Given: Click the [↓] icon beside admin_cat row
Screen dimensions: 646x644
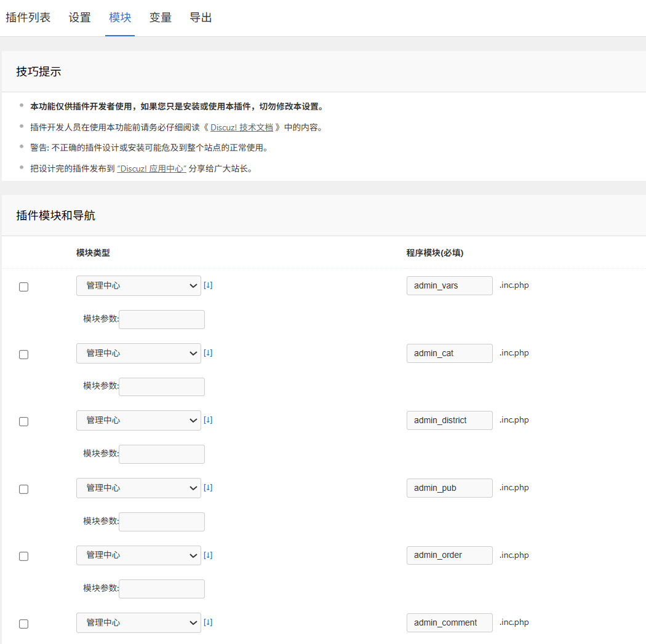Looking at the screenshot, I should coord(208,353).
